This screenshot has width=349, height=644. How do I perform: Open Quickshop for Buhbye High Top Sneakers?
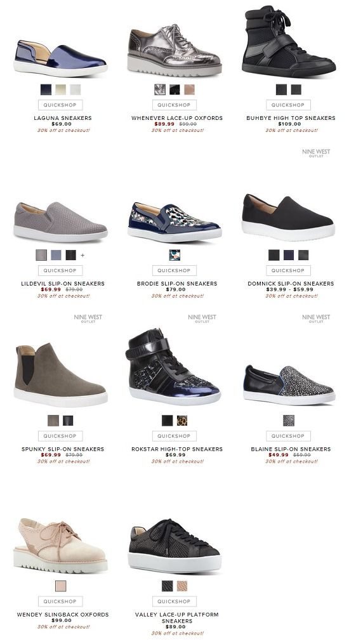click(x=288, y=105)
